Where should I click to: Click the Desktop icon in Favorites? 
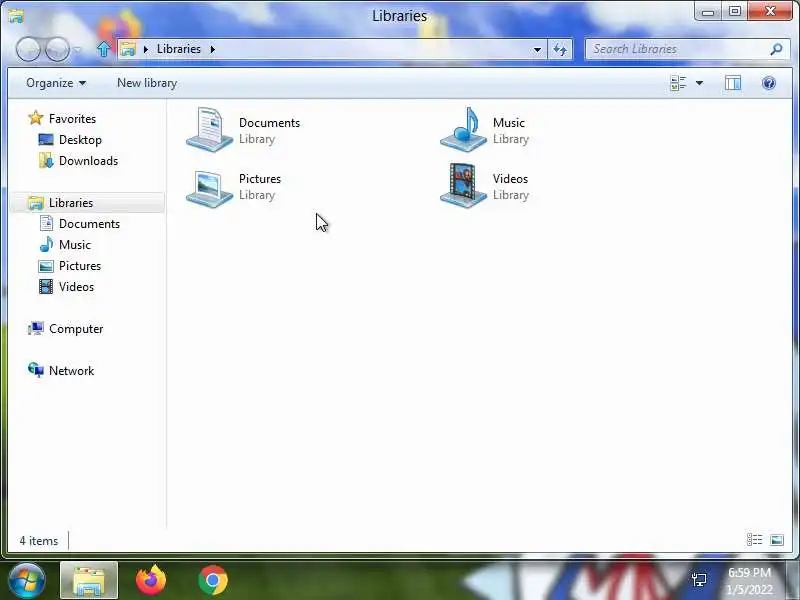(x=46, y=140)
